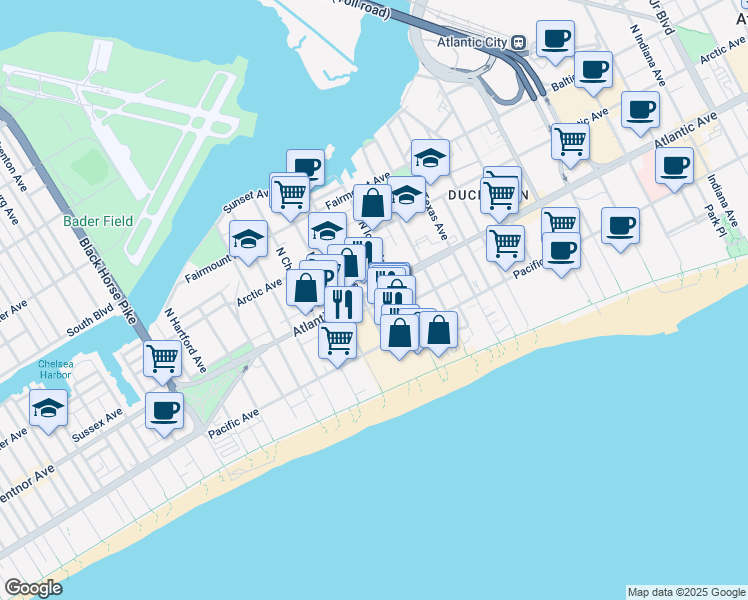Click the Chelsea Harbor label

tap(56, 369)
